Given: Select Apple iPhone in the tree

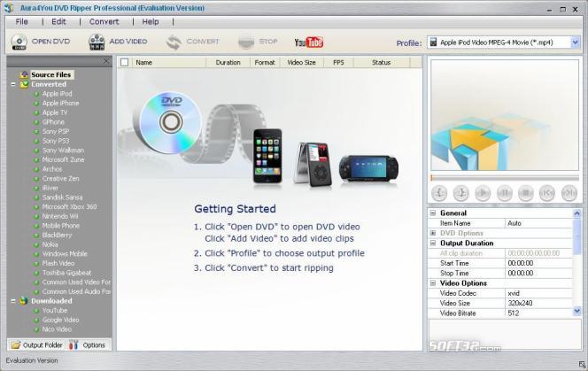Looking at the screenshot, I should [60, 104].
